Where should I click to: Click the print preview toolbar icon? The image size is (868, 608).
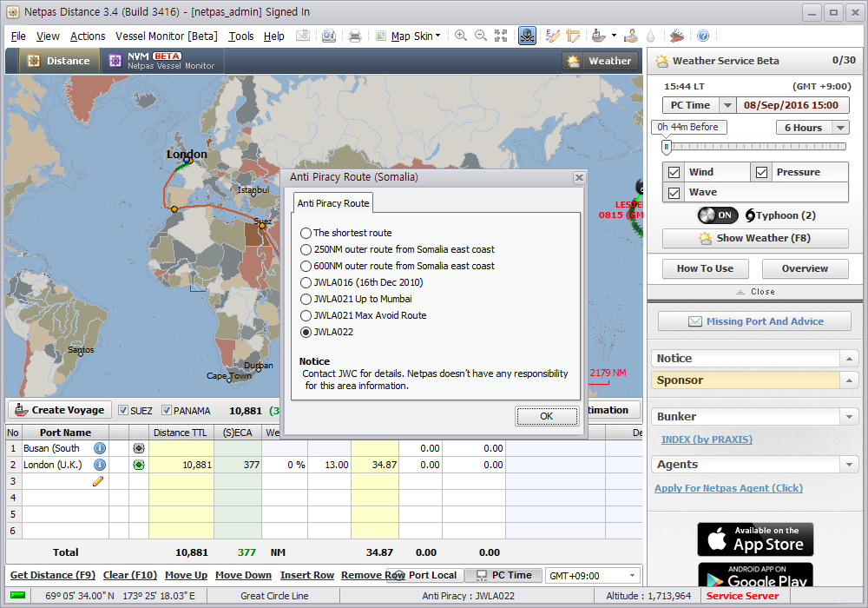(x=329, y=36)
